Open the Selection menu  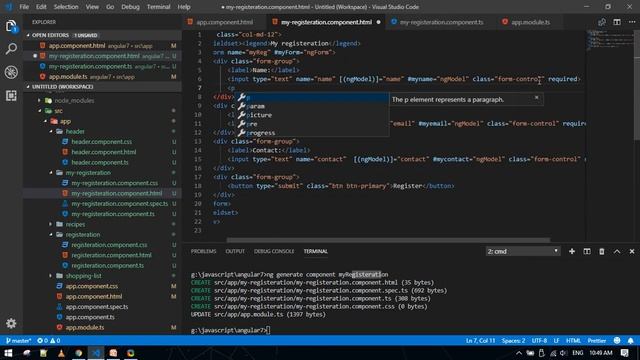coord(66,7)
